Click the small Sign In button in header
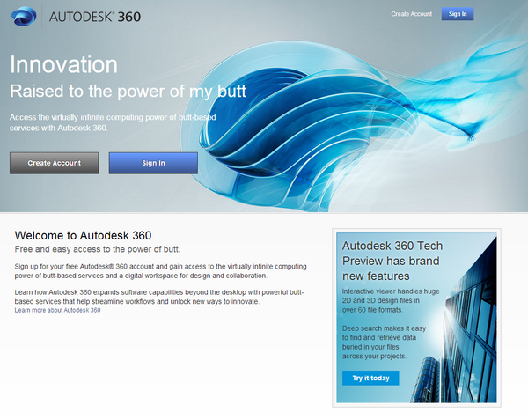Image resolution: width=528 pixels, height=420 pixels. click(x=458, y=14)
